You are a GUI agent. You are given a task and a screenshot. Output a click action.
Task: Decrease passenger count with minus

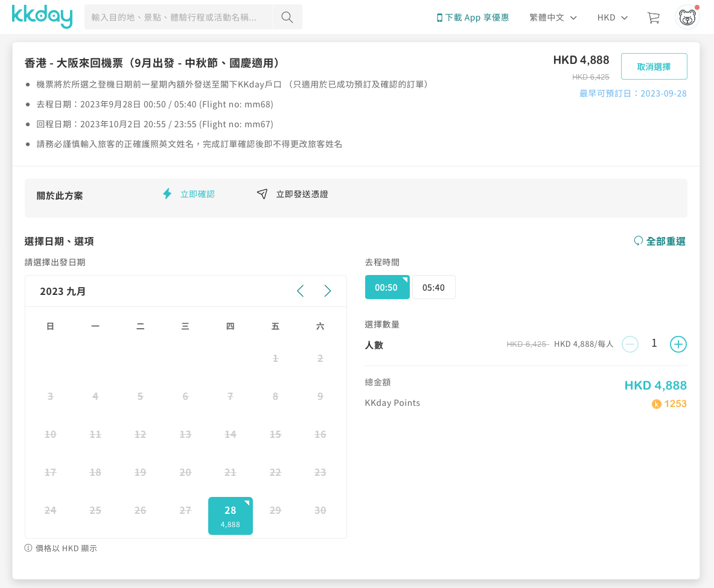(x=630, y=344)
